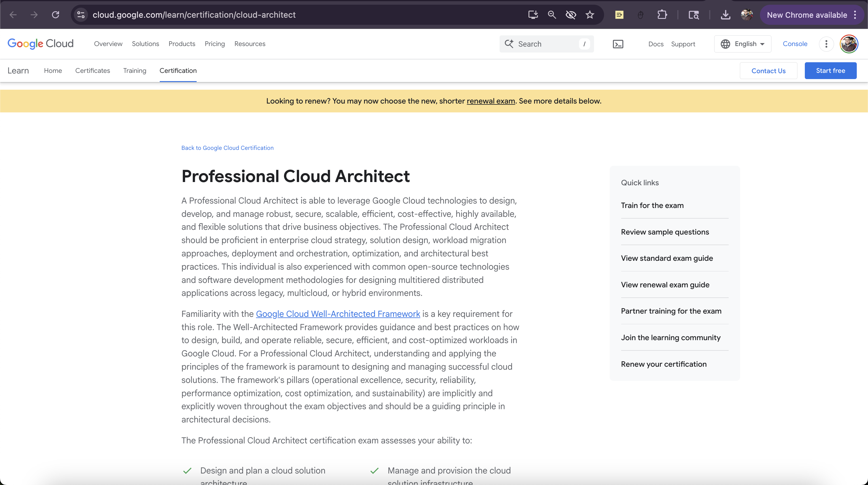Open the Cloud Shell terminal icon
868x485 pixels.
[618, 44]
